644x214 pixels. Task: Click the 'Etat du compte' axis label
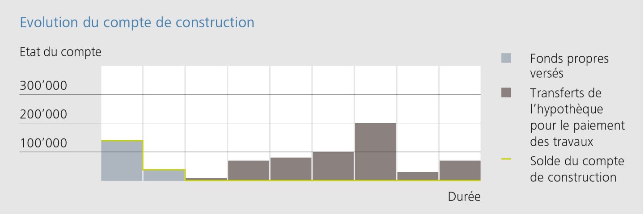tap(60, 52)
